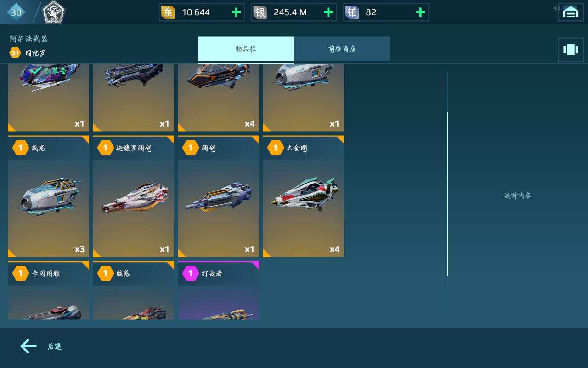The width and height of the screenshot is (588, 368).
Task: Click the back arrow icon
Action: coord(28,346)
